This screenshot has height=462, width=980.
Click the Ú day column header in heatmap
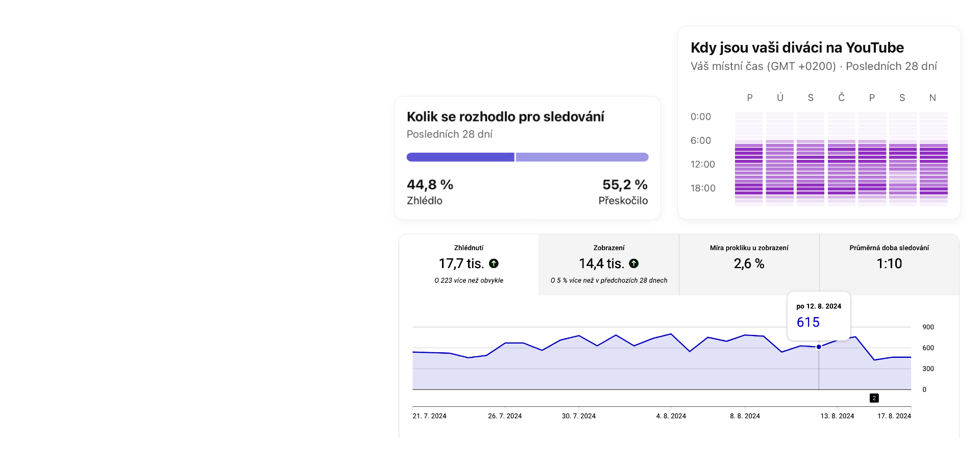tap(780, 98)
